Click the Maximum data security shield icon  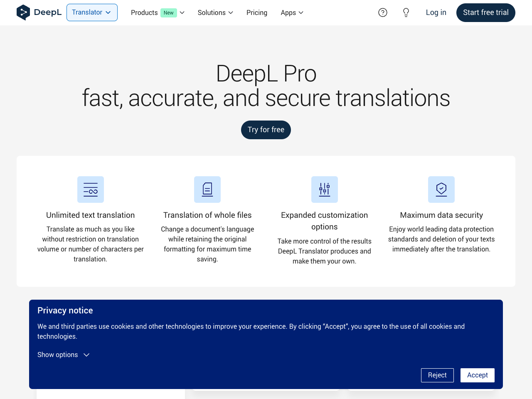click(441, 190)
